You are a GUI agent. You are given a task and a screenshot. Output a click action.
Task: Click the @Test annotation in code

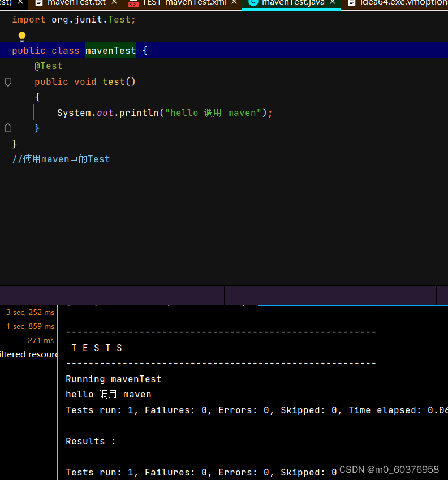[49, 66]
